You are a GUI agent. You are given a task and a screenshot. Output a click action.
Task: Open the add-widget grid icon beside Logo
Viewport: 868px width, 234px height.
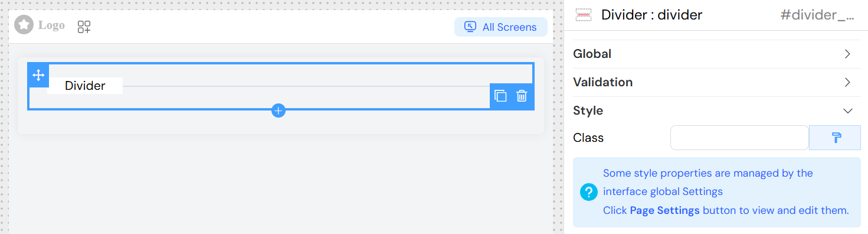(84, 27)
